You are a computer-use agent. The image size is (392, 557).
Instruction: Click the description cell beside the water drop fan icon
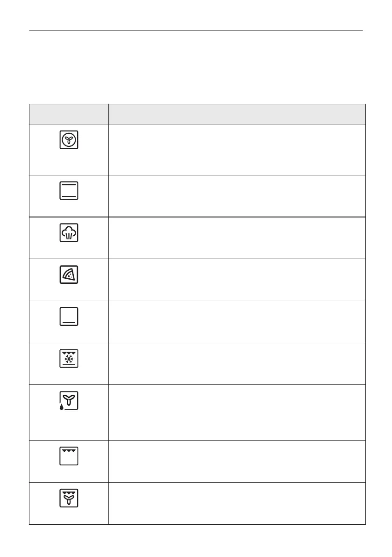(x=236, y=412)
